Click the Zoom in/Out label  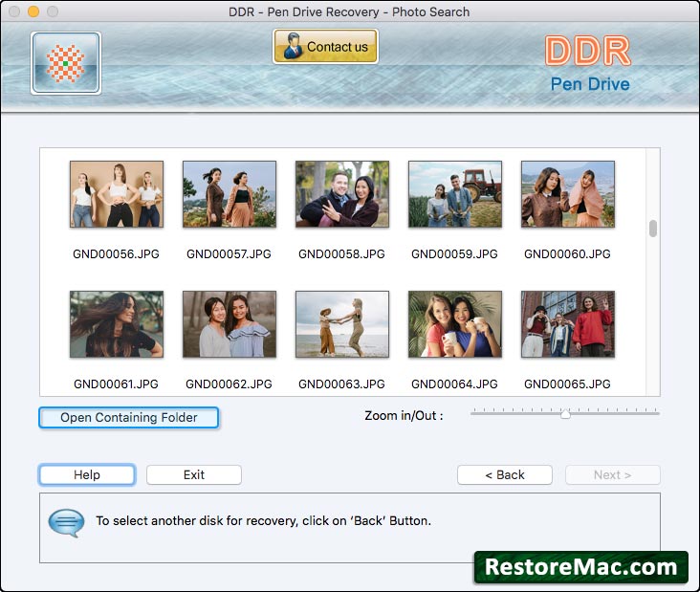(404, 416)
